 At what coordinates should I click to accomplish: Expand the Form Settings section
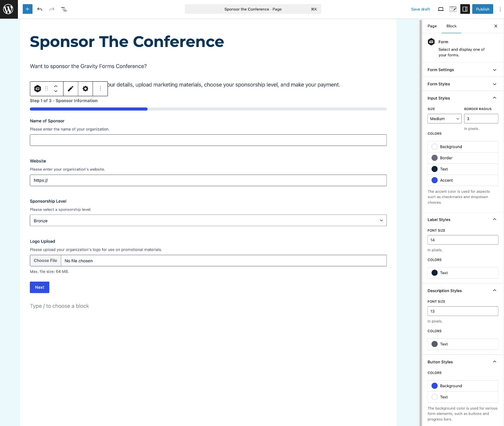click(462, 70)
